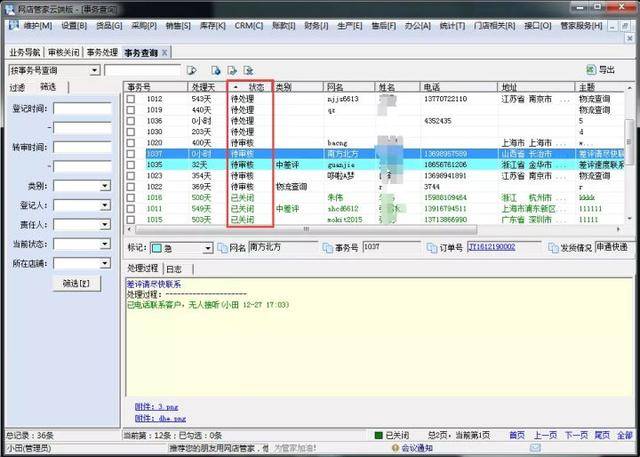
Task: Click the blue document icon in the search toolbar
Action: pos(216,70)
